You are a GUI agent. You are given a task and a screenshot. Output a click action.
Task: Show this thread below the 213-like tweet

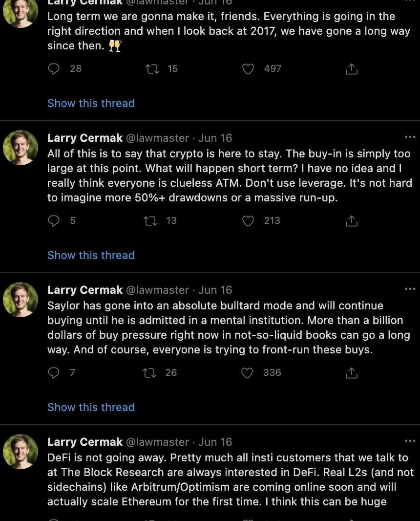[91, 255]
